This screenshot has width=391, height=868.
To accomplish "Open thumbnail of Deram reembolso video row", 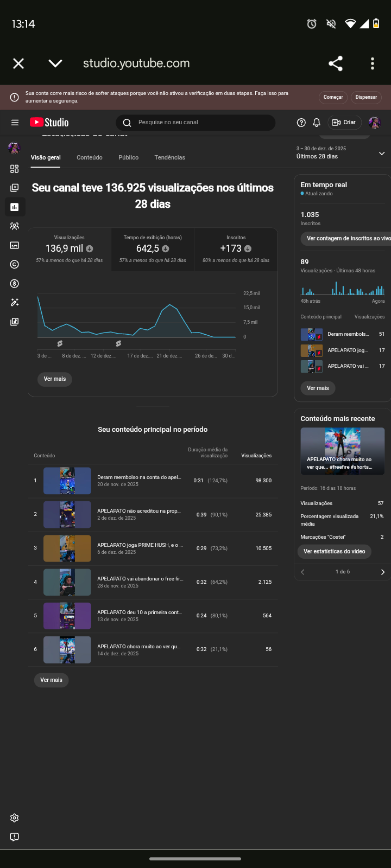I will [67, 481].
